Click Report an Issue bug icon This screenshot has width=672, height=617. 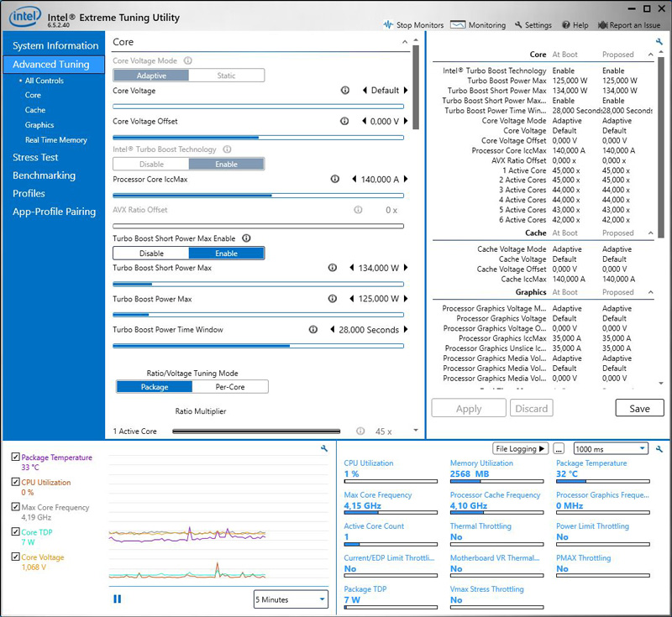[602, 25]
